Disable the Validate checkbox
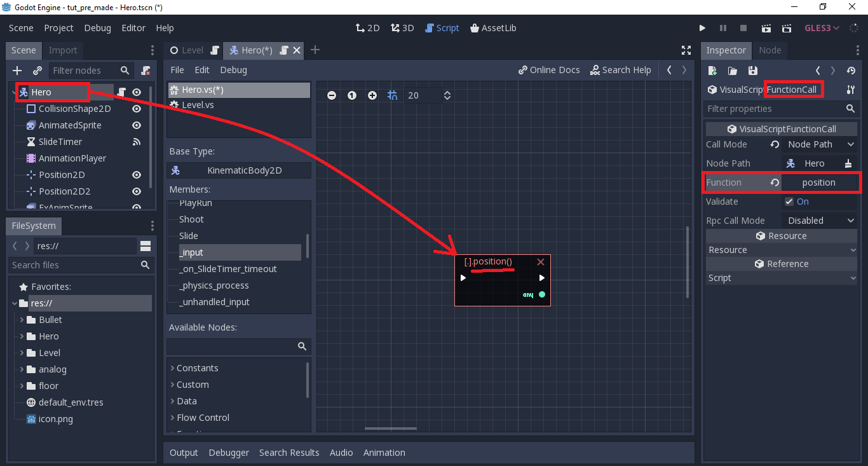Viewport: 868px width, 466px height. pyautogui.click(x=790, y=202)
